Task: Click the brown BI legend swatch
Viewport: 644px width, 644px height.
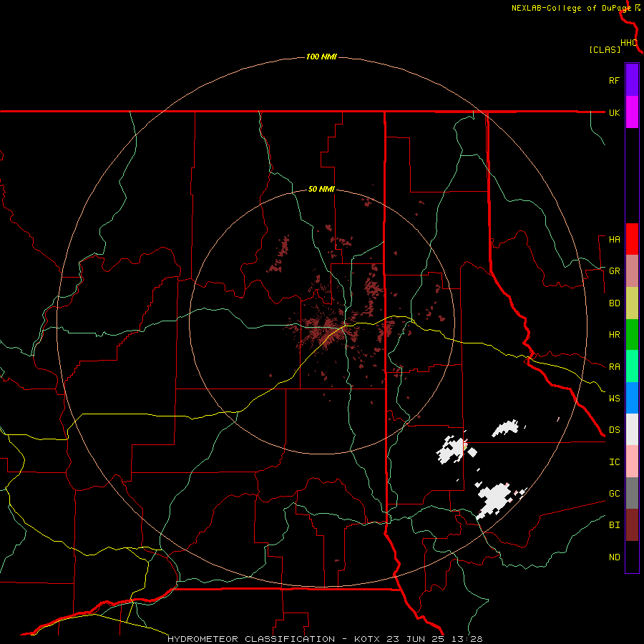Action: [x=632, y=525]
